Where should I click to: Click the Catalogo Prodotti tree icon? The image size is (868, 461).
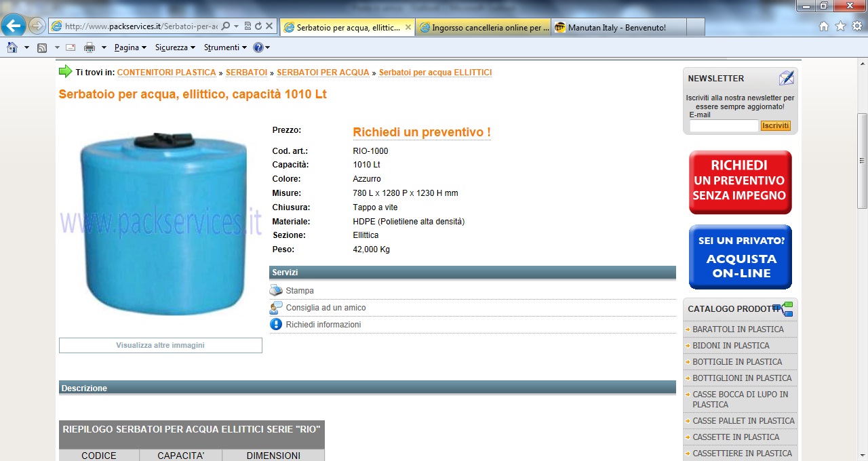tap(783, 309)
